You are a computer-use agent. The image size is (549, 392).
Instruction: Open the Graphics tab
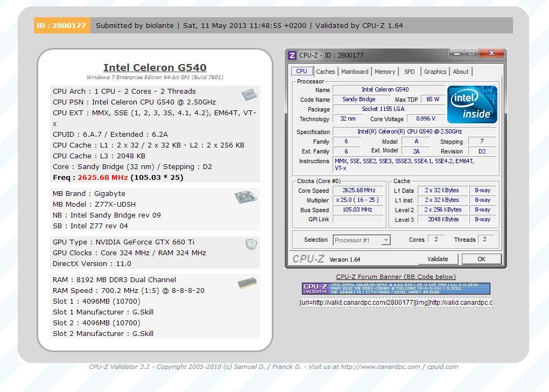[435, 72]
